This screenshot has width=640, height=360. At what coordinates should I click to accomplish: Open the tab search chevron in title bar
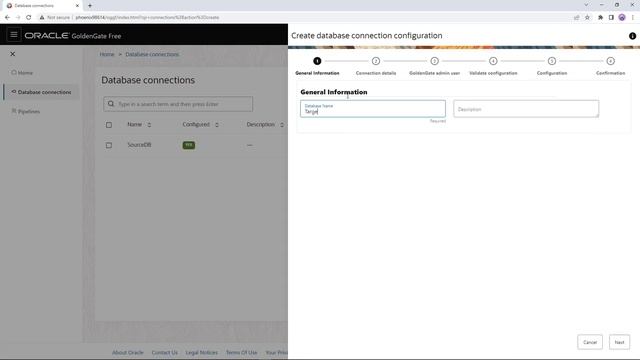coord(587,5)
